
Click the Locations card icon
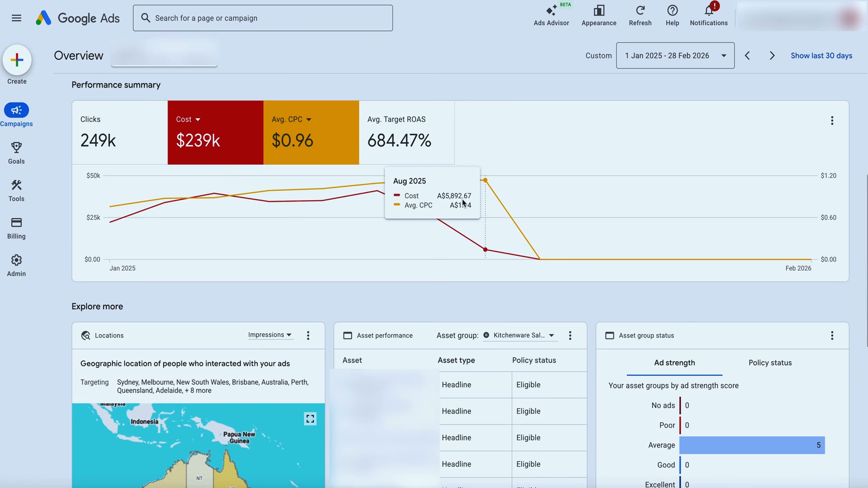pyautogui.click(x=85, y=335)
